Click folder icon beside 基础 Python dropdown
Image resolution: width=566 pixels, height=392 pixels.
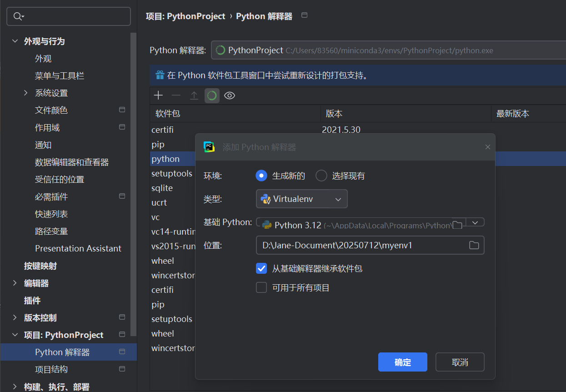(x=457, y=224)
